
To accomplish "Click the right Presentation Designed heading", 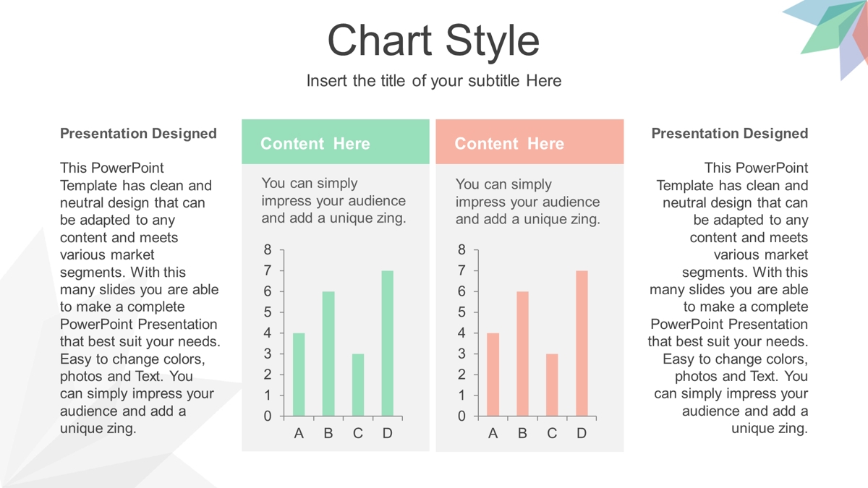I will click(730, 133).
